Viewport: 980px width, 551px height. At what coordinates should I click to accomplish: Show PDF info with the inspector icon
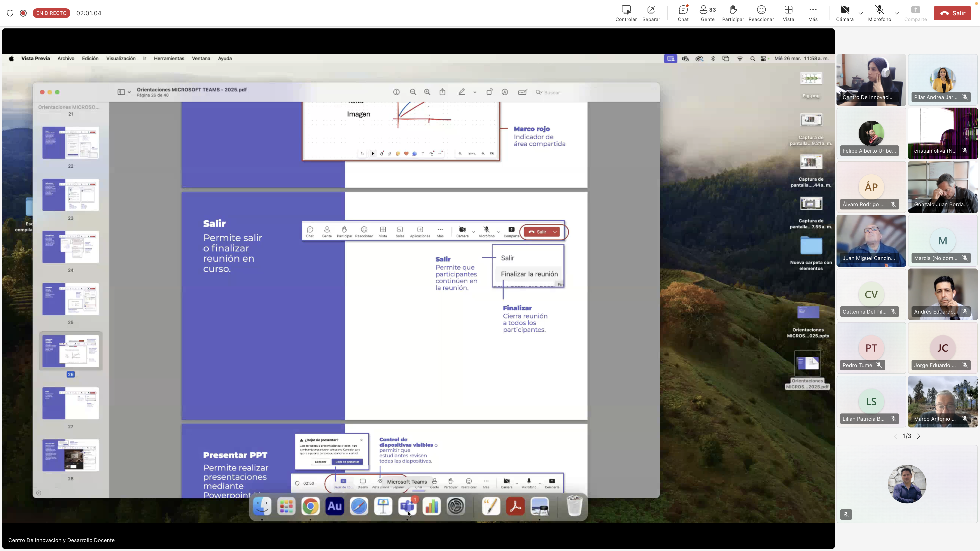(396, 92)
